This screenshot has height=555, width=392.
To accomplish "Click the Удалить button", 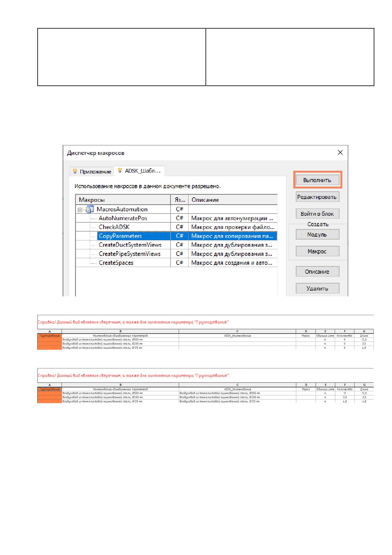I will point(317,288).
